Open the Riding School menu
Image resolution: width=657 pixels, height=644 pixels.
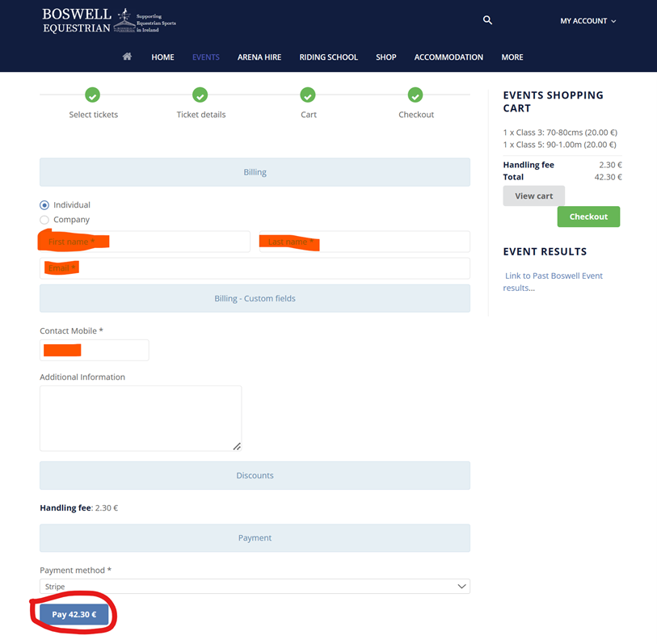[328, 57]
